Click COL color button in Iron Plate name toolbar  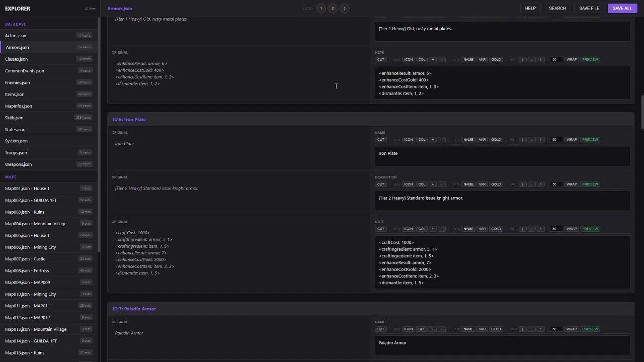422,139
